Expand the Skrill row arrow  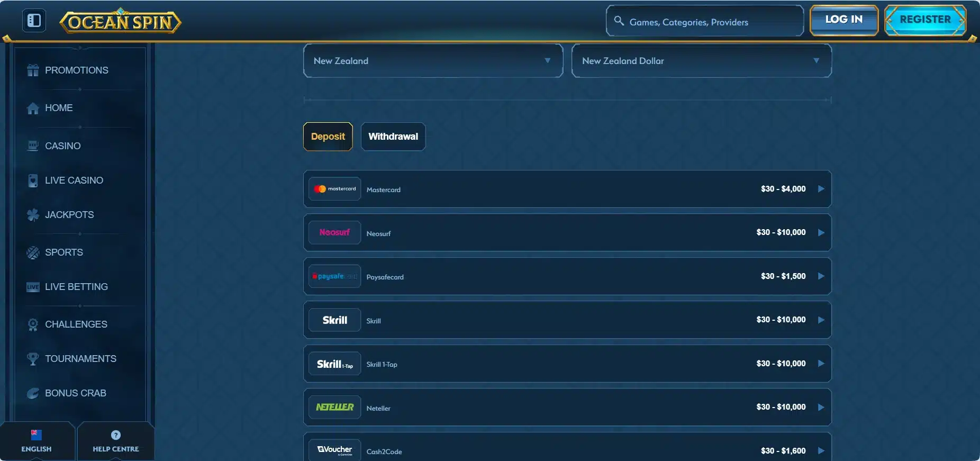821,320
